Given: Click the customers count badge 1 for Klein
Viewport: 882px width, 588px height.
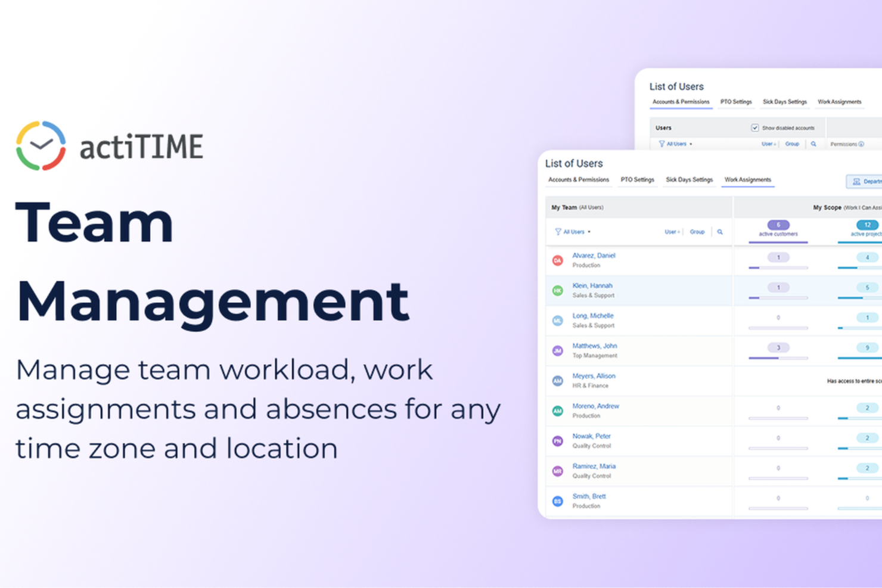Looking at the screenshot, I should [x=778, y=288].
